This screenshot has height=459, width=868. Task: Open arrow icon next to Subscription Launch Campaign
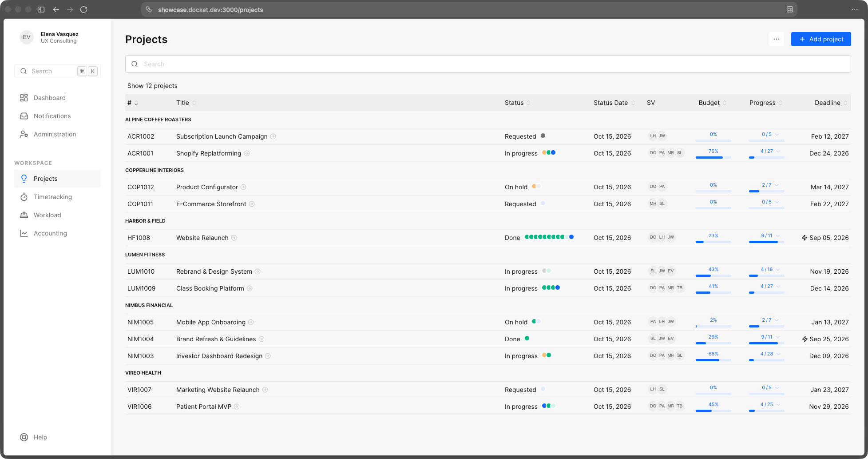point(273,136)
